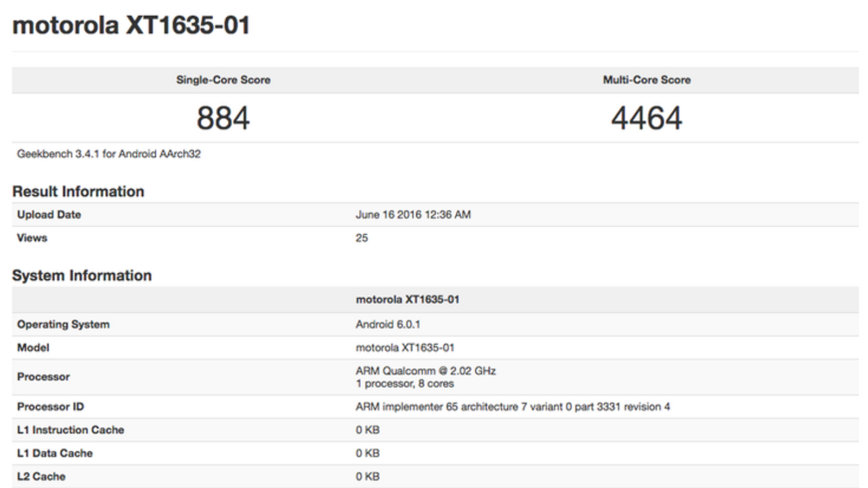Click the System Information heading
The image size is (868, 488).
(82, 275)
